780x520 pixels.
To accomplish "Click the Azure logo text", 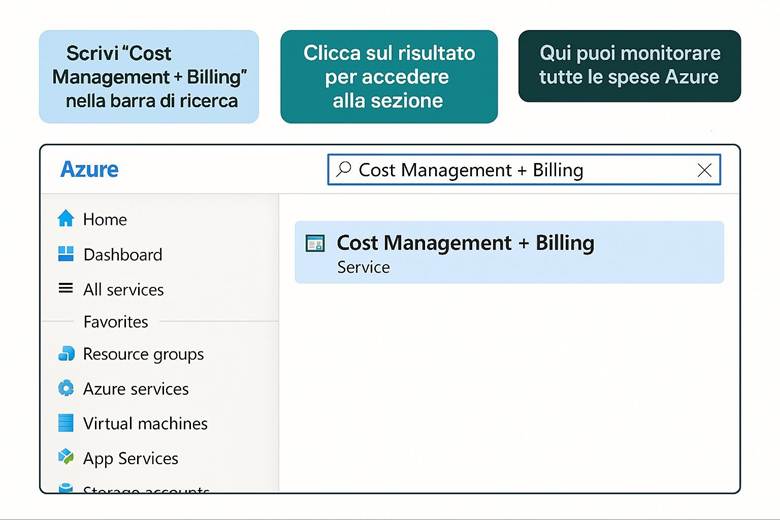I will pyautogui.click(x=90, y=169).
